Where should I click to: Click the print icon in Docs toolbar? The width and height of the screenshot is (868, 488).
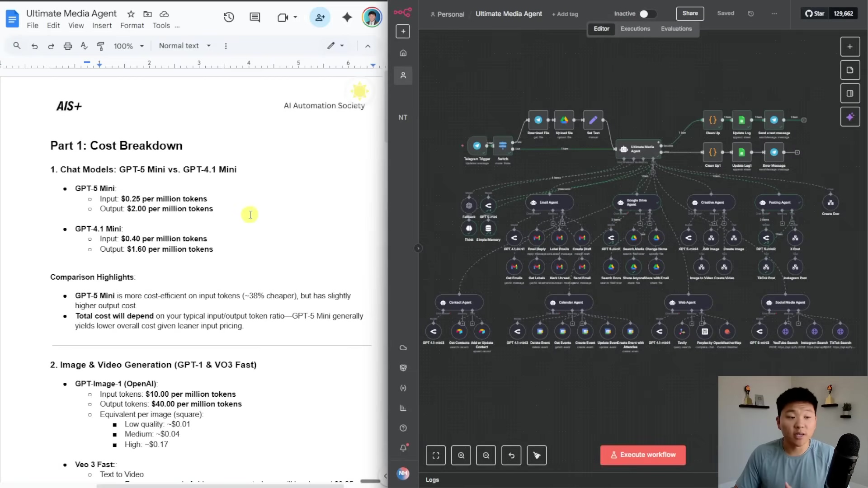click(x=67, y=46)
